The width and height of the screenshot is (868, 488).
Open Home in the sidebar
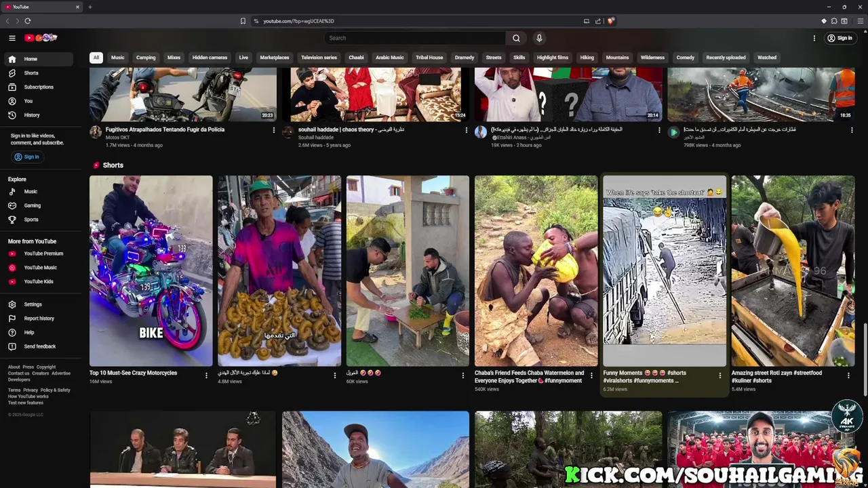click(x=38, y=59)
